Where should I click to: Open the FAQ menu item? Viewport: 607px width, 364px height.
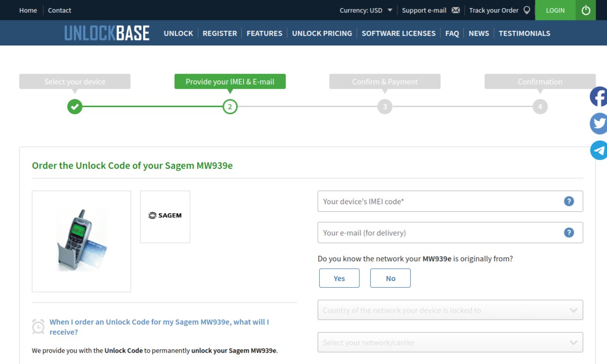point(452,33)
